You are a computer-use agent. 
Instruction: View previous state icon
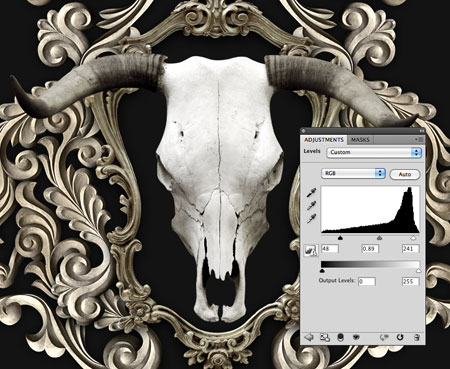click(384, 337)
